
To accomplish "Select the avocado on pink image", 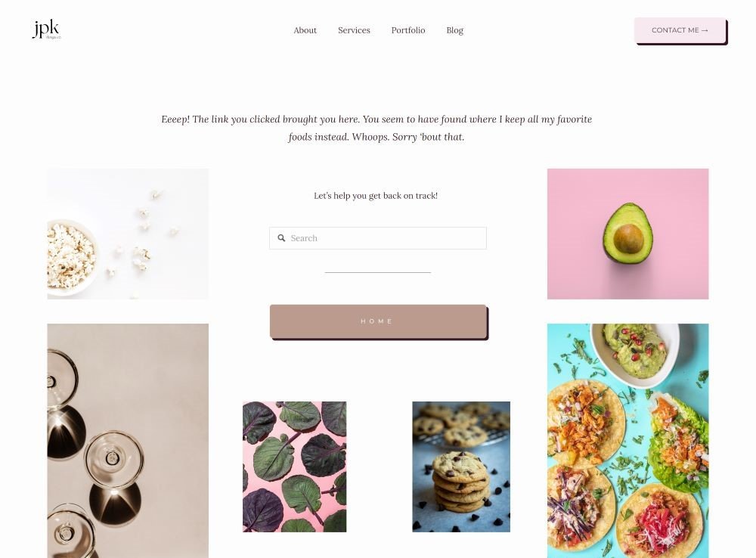I will click(x=627, y=234).
